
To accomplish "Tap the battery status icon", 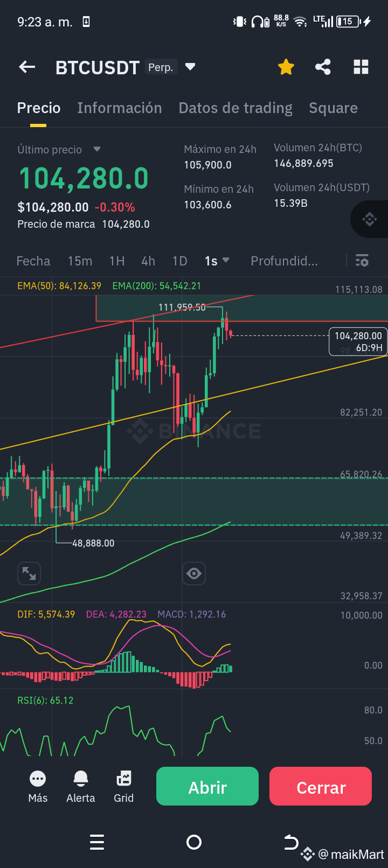I will click(x=348, y=22).
